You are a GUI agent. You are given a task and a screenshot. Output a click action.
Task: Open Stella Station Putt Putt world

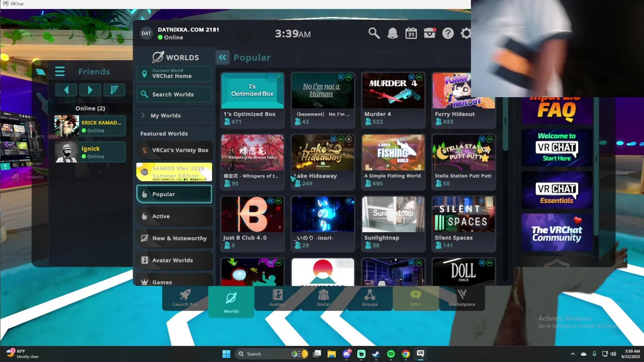coord(464,161)
